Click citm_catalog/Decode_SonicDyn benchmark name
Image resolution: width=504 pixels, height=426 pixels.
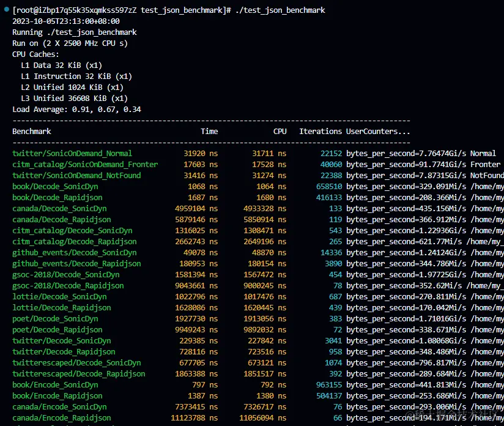pyautogui.click(x=72, y=231)
